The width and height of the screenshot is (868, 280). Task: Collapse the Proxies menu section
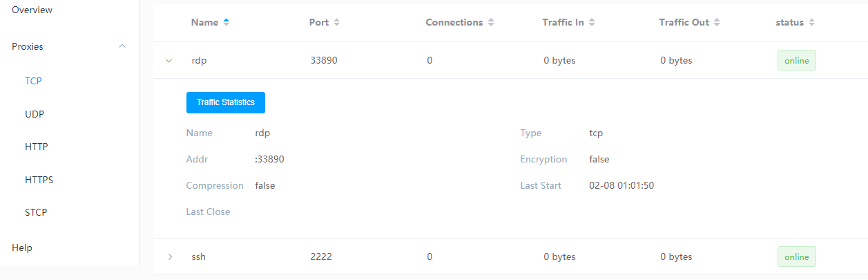click(122, 46)
